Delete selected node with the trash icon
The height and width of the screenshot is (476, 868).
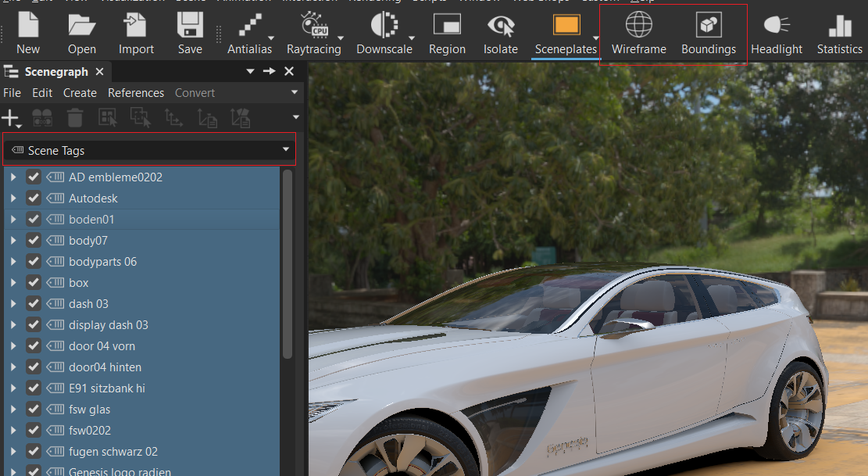click(x=74, y=118)
